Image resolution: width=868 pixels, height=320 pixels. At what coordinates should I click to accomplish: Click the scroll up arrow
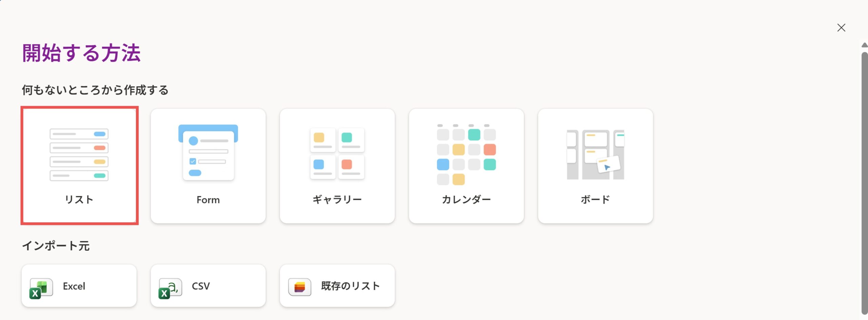[864, 45]
